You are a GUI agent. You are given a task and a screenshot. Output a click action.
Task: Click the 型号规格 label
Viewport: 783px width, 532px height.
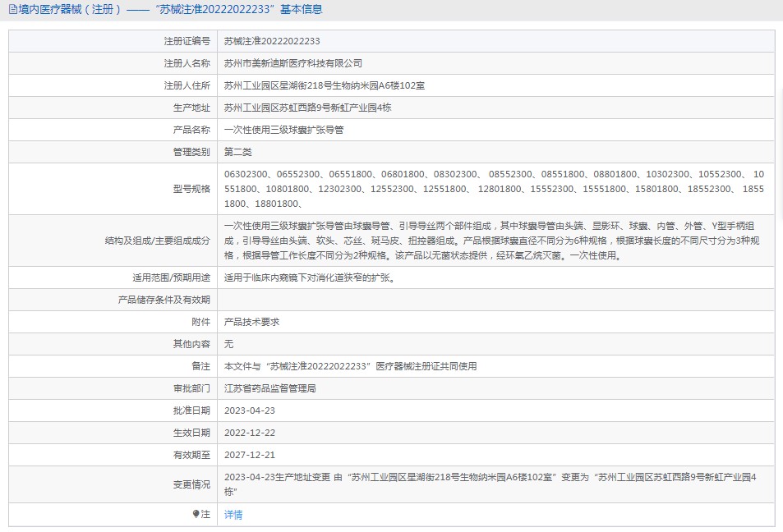click(191, 189)
